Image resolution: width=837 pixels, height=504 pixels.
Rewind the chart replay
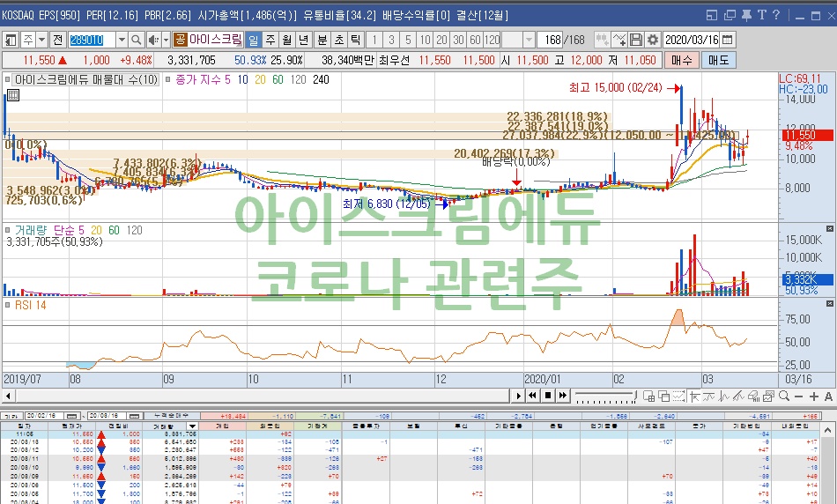532,396
